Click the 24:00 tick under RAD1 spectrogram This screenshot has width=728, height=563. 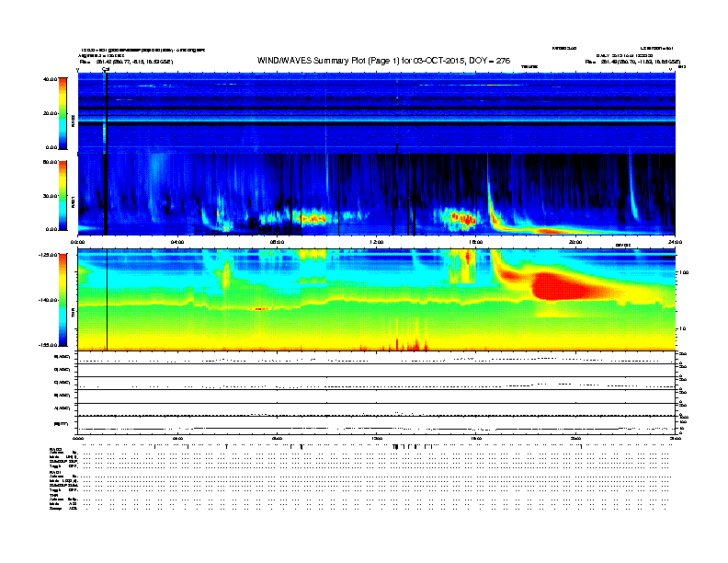tap(675, 242)
